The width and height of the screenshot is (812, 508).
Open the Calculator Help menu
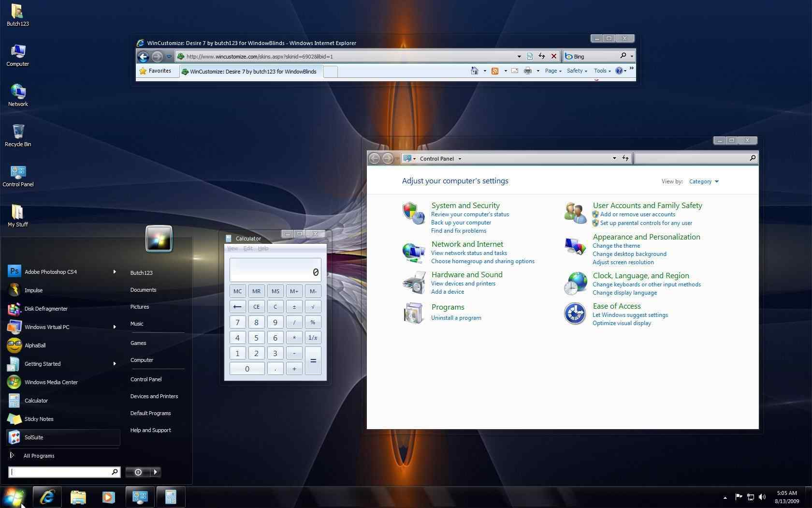pyautogui.click(x=263, y=248)
